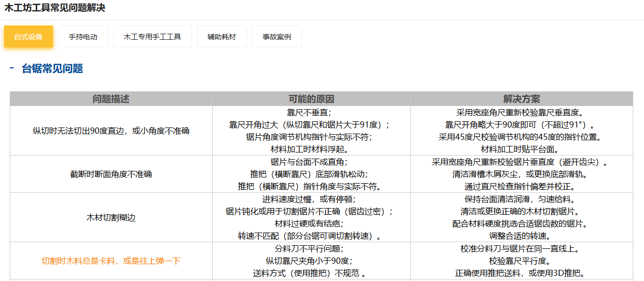Click the 解决方案 column header

pyautogui.click(x=521, y=99)
